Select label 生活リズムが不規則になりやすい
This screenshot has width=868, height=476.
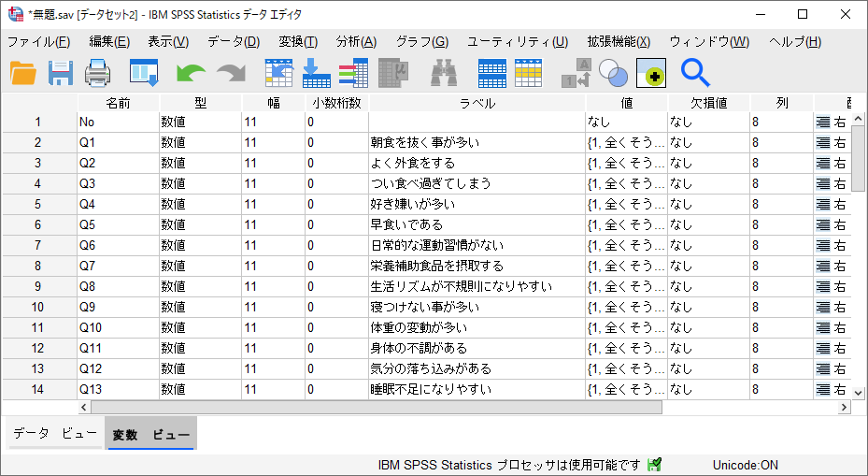click(462, 286)
